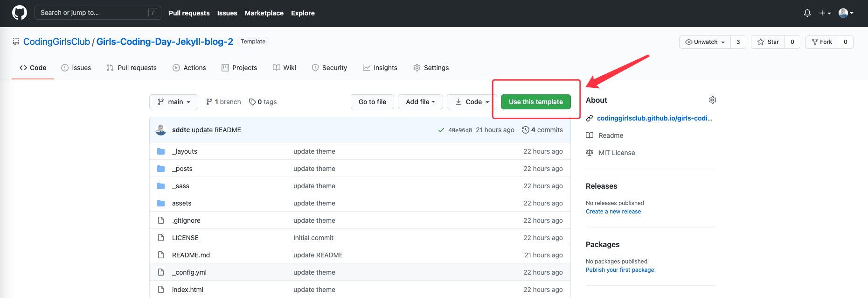Open sddtc avatar in commit header
The image size is (868, 298).
click(x=161, y=130)
